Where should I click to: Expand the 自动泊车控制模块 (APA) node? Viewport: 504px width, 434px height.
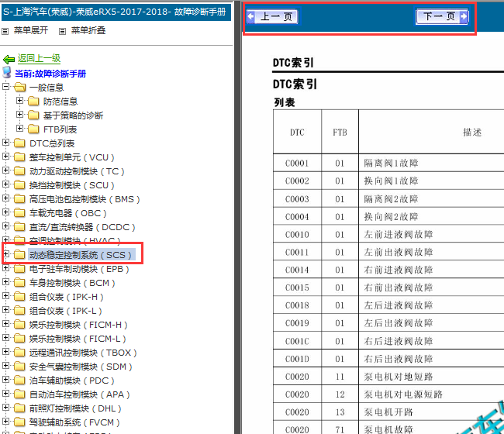(x=5, y=394)
